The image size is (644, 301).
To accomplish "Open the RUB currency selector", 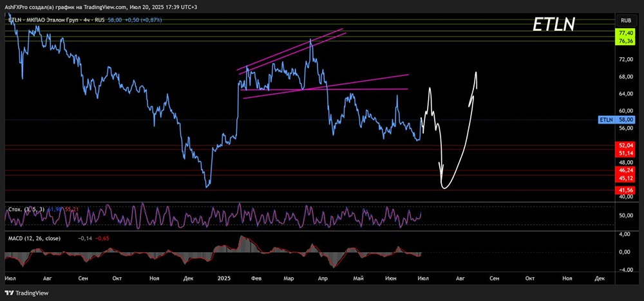I will point(626,20).
